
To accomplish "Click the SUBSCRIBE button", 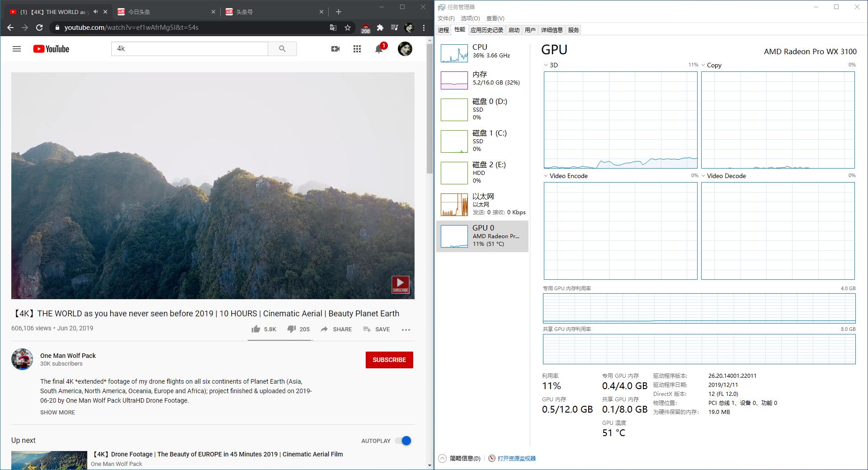I will pos(389,360).
